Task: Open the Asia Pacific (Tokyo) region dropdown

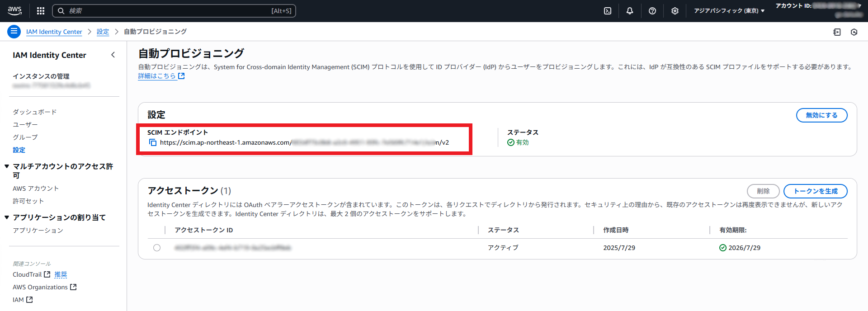Action: [729, 11]
